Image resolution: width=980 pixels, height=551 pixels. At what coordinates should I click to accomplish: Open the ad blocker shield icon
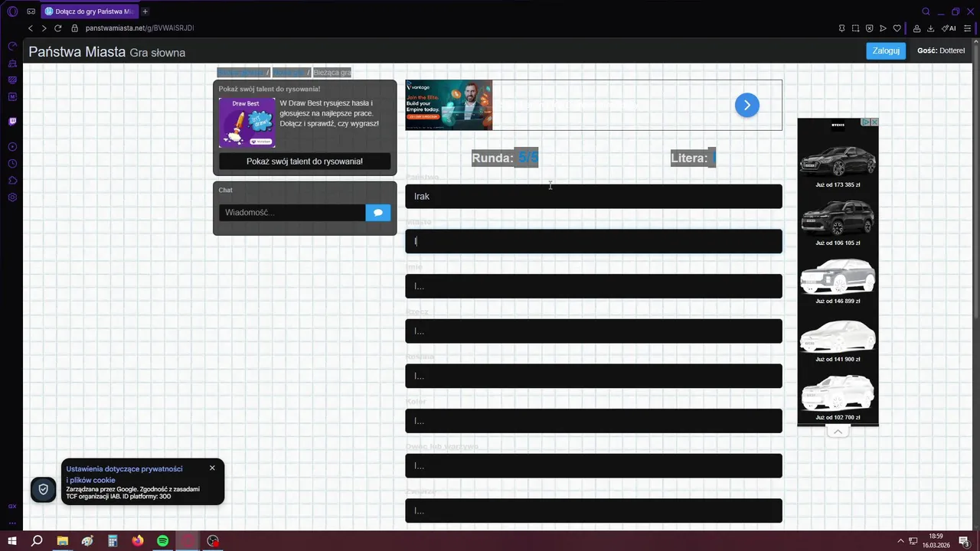pos(869,28)
